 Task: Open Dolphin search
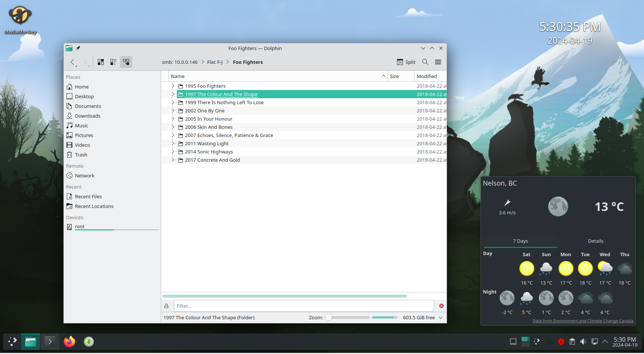point(425,62)
